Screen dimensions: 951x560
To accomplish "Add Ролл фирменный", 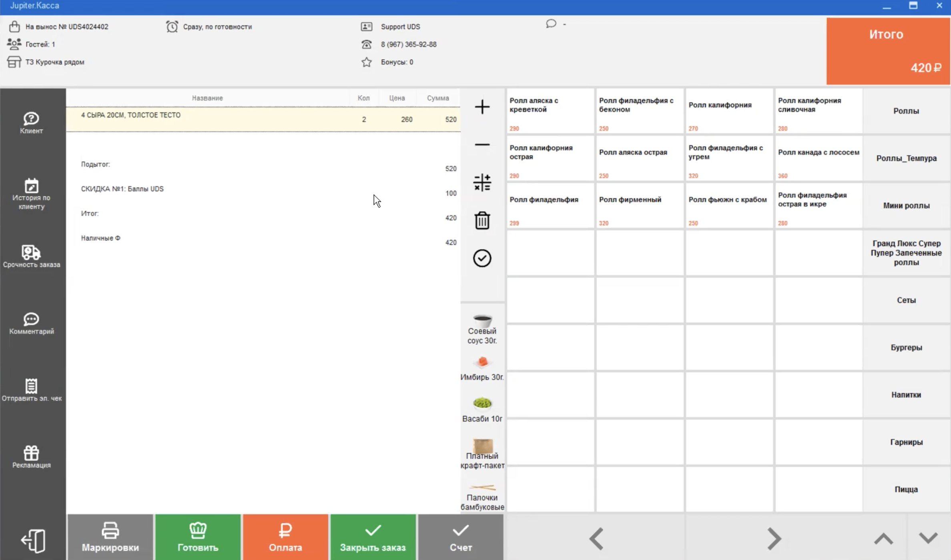I will pos(640,205).
